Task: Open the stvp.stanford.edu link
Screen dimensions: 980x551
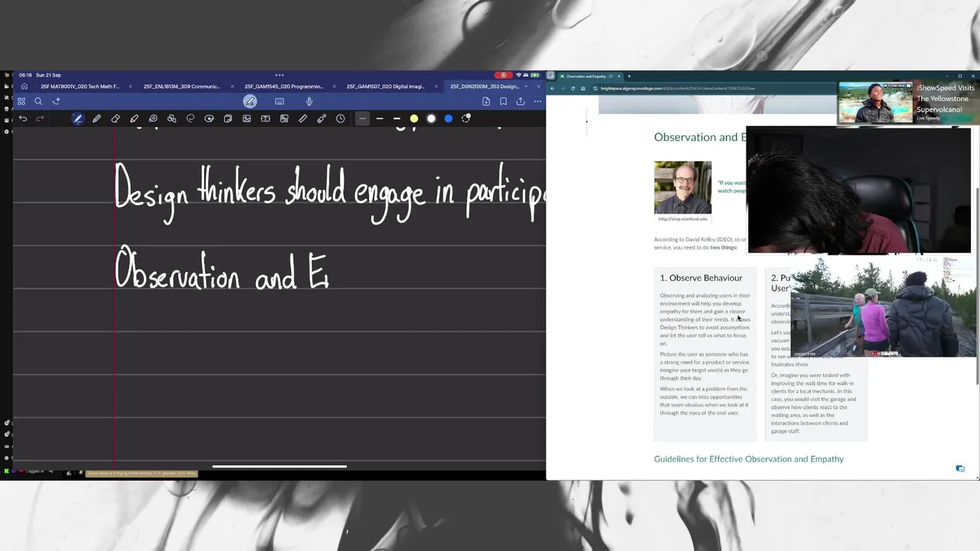Action: tap(683, 219)
